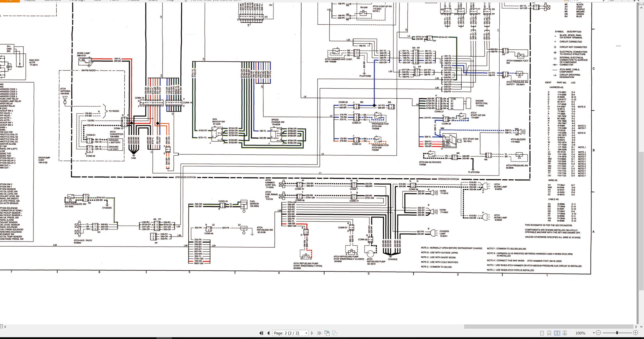The image size is (644, 339).
Task: Switch to single page view
Action: coord(542,333)
